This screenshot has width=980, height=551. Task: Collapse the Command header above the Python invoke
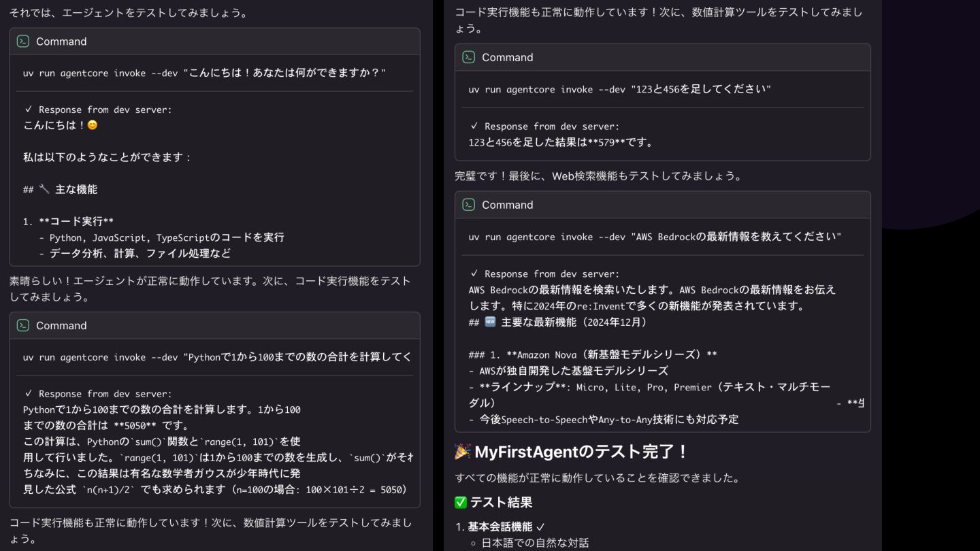214,325
